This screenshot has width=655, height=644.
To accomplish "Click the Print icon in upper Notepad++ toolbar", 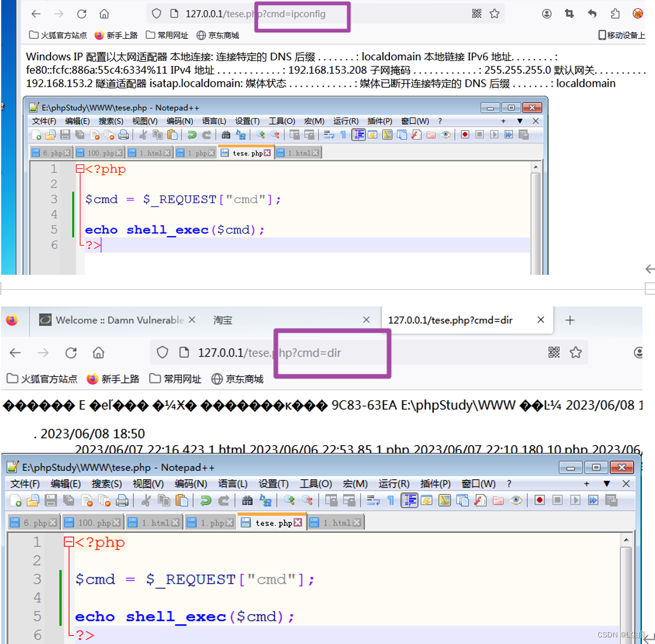I will point(124,134).
